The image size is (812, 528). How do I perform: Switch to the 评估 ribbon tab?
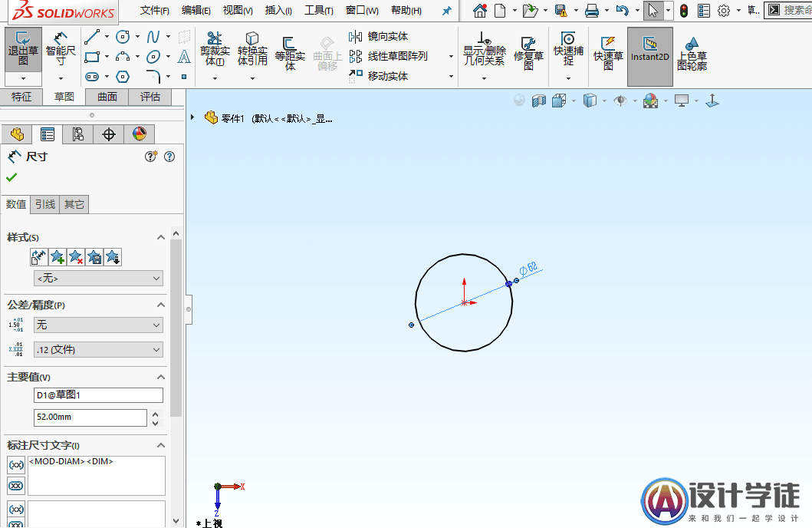coord(150,97)
